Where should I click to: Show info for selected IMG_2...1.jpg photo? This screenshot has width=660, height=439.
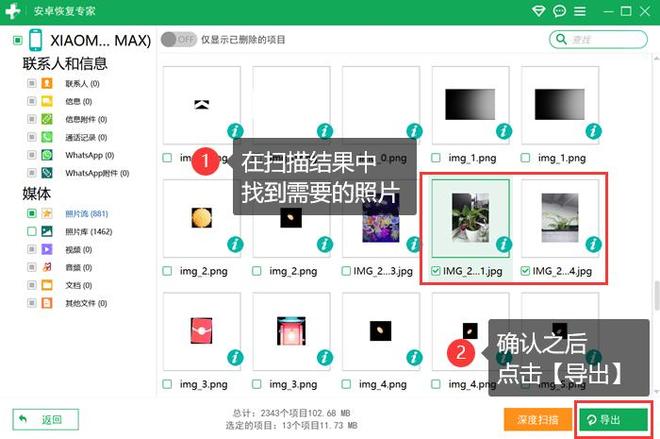(x=504, y=244)
